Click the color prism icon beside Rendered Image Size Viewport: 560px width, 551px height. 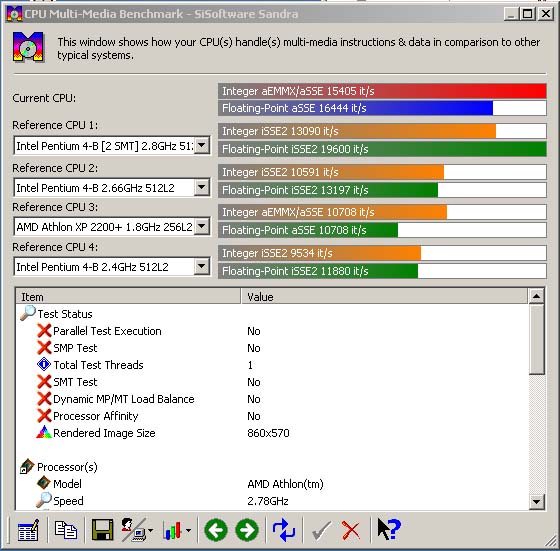[44, 432]
